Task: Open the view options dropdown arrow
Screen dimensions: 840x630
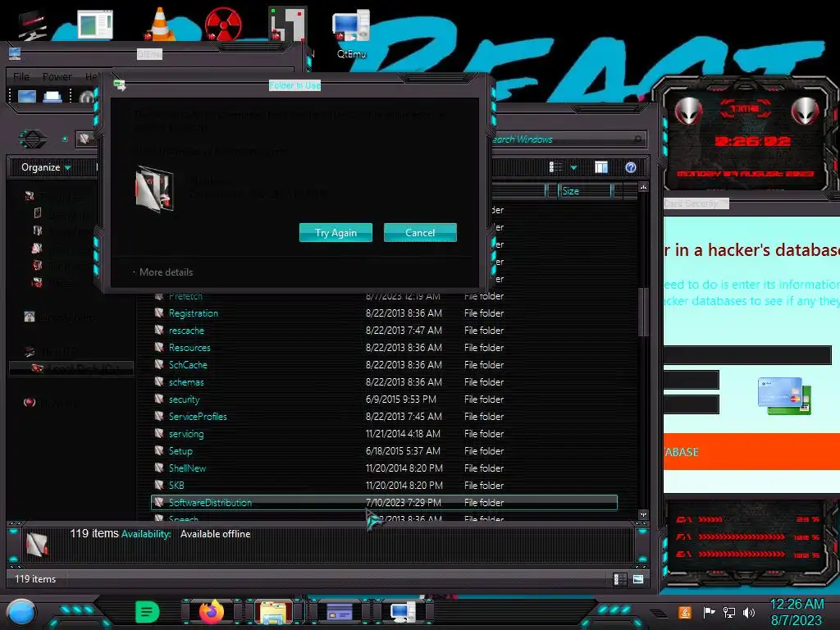Action: click(x=573, y=167)
